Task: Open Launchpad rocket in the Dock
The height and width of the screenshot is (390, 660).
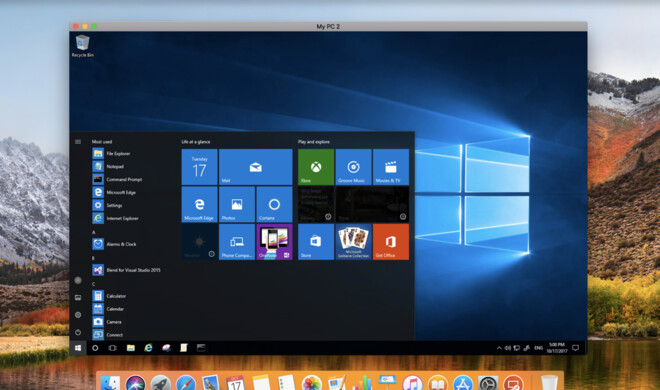Action: click(161, 384)
